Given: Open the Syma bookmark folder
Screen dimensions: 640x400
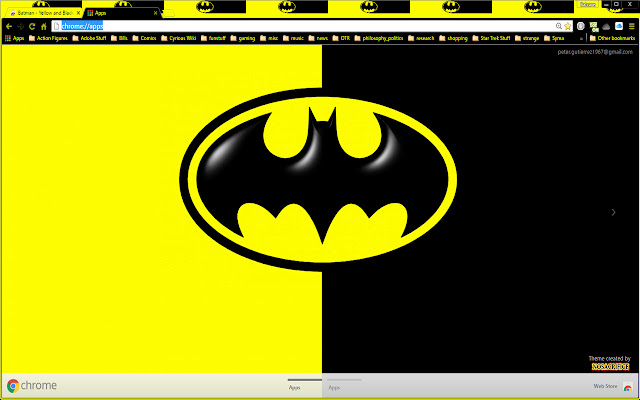Looking at the screenshot, I should coord(554,38).
